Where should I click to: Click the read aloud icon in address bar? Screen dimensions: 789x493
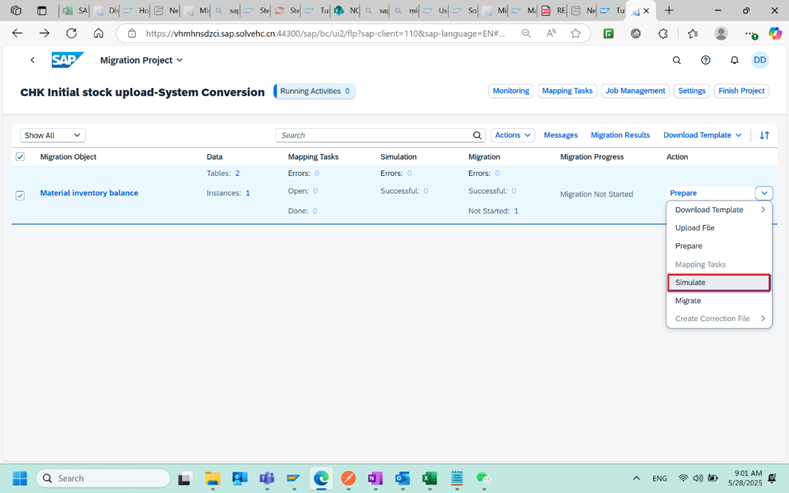551,33
